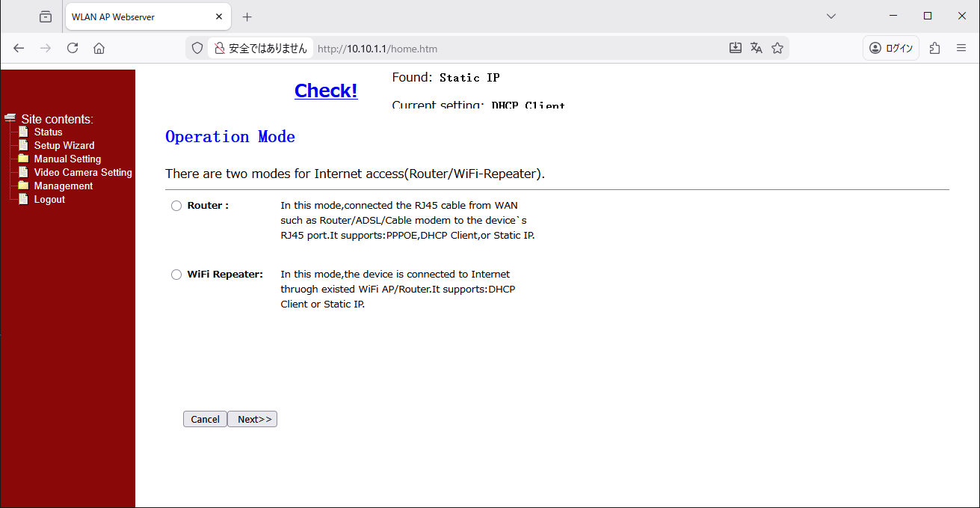Click the Cancel button
This screenshot has height=508, width=980.
point(205,419)
